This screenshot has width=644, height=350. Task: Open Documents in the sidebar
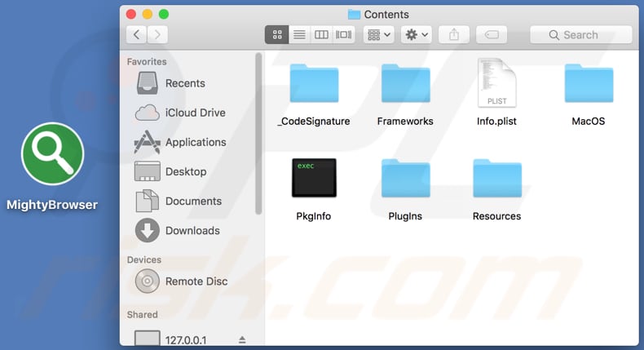[179, 202]
